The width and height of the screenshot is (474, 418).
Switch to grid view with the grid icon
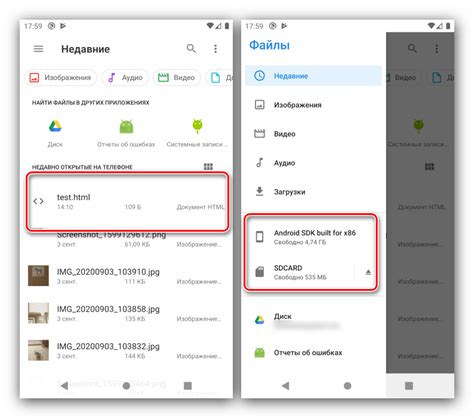(208, 166)
